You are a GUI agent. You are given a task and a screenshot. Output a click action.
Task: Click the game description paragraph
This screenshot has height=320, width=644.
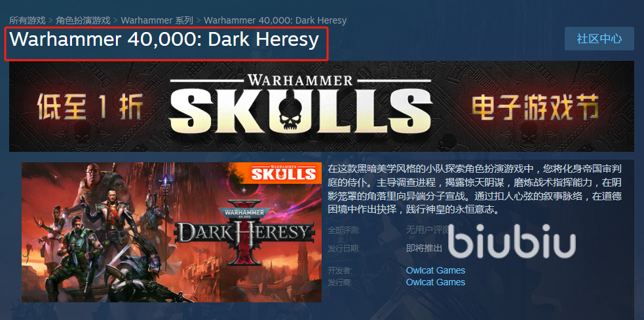pyautogui.click(x=475, y=189)
